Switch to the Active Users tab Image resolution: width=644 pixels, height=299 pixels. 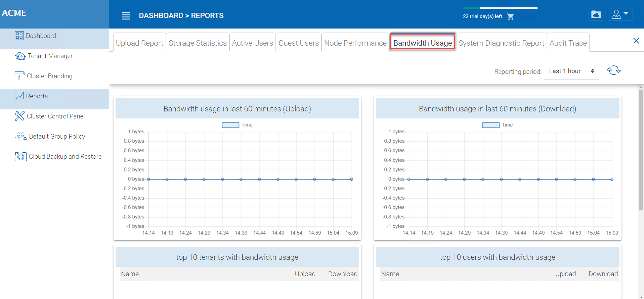[253, 43]
